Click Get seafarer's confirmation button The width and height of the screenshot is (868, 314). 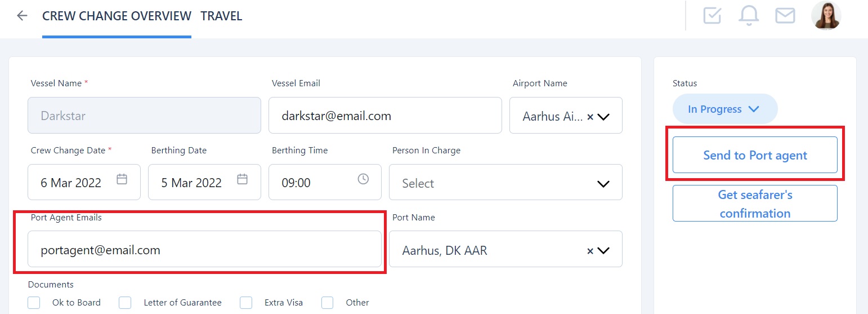(x=755, y=204)
